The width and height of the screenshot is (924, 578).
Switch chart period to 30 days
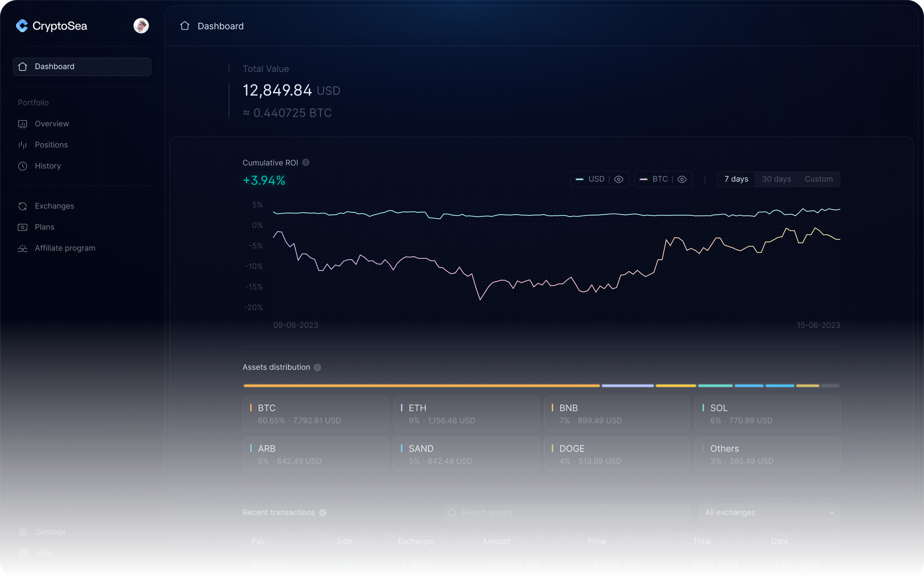pos(776,179)
